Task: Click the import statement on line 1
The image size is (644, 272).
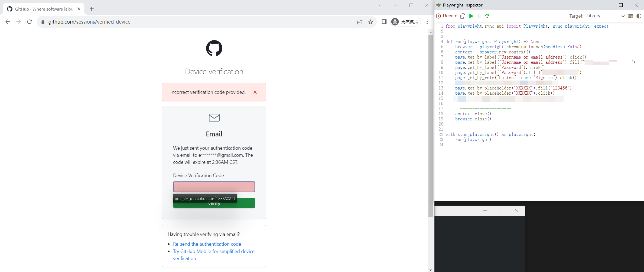Action: click(527, 26)
